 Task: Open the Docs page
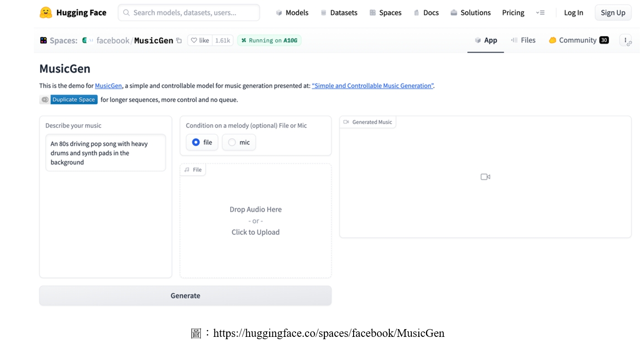(426, 13)
